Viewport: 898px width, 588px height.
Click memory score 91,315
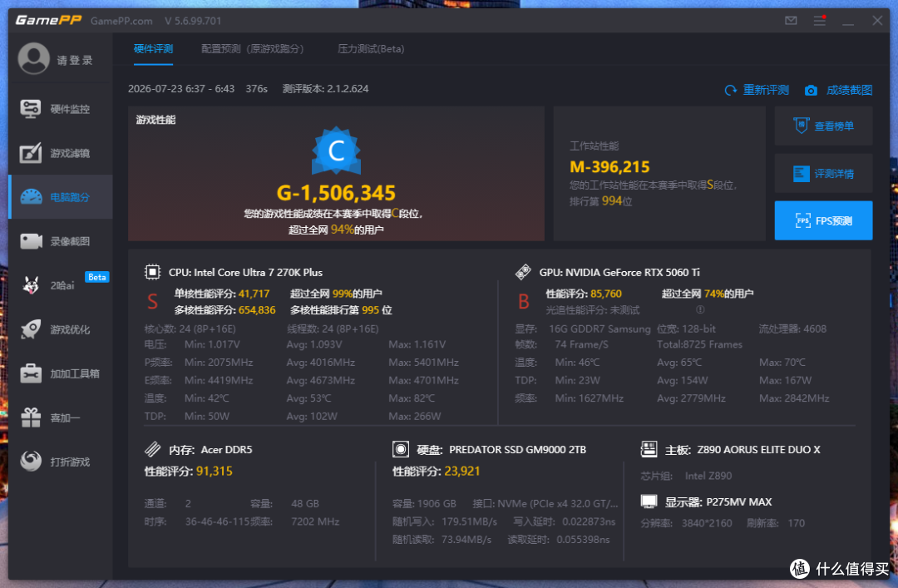tap(215, 471)
